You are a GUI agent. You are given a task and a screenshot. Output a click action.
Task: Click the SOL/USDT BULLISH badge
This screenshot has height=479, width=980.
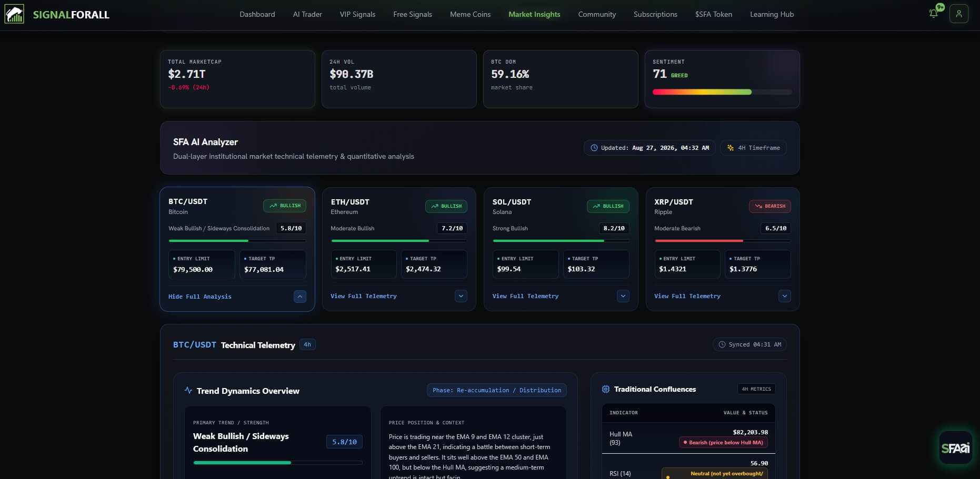click(608, 206)
